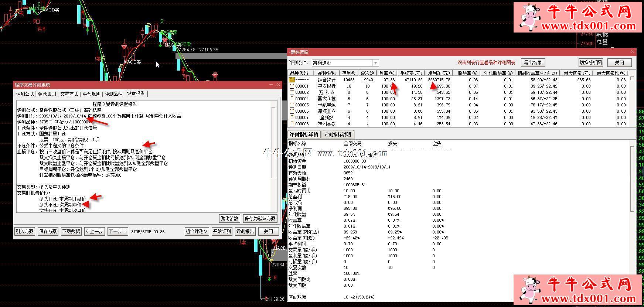This screenshot has width=644, height=307.
Task: Switch to the 建仓规则 tab
Action: (47, 94)
